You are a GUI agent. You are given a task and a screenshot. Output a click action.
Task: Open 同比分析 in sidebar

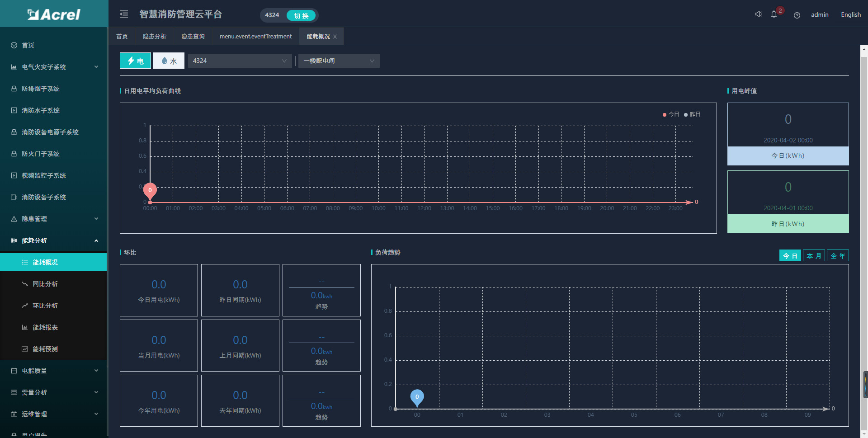pyautogui.click(x=45, y=284)
